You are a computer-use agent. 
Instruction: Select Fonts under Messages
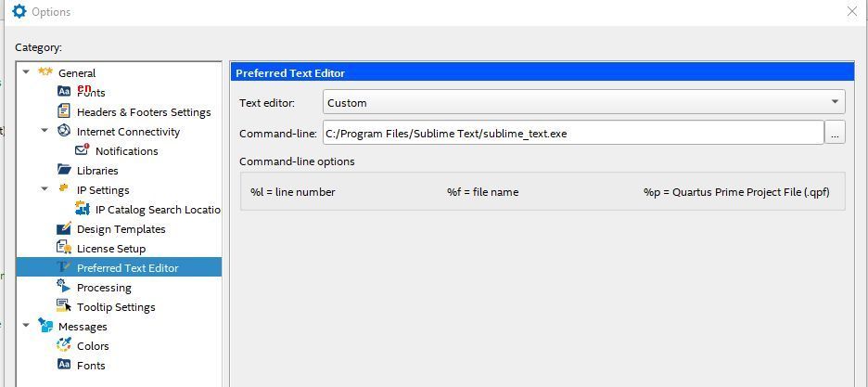point(91,366)
